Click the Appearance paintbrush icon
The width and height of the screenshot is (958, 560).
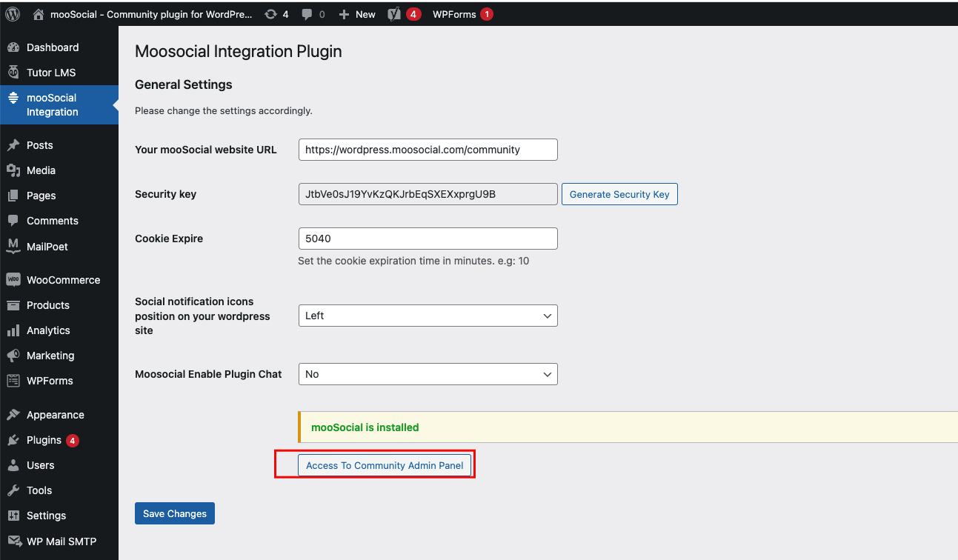click(13, 415)
